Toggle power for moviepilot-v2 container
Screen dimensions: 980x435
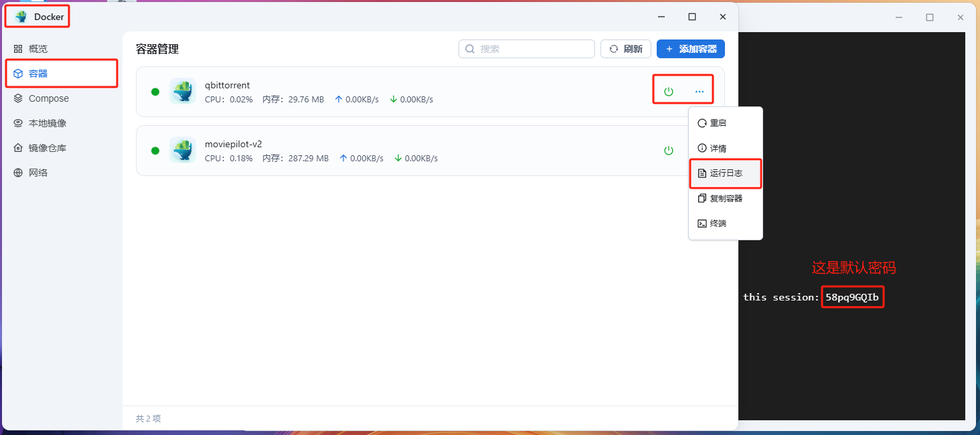point(669,151)
